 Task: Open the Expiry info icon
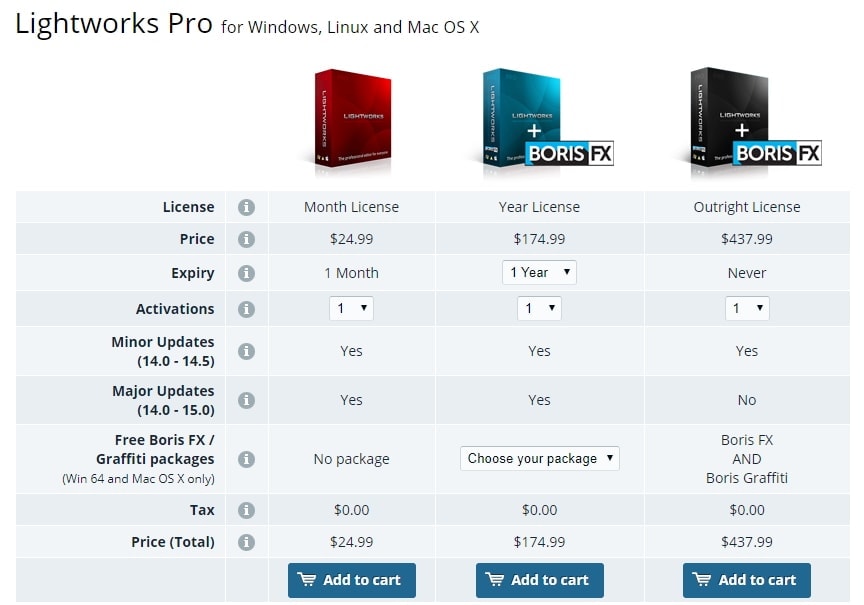246,273
